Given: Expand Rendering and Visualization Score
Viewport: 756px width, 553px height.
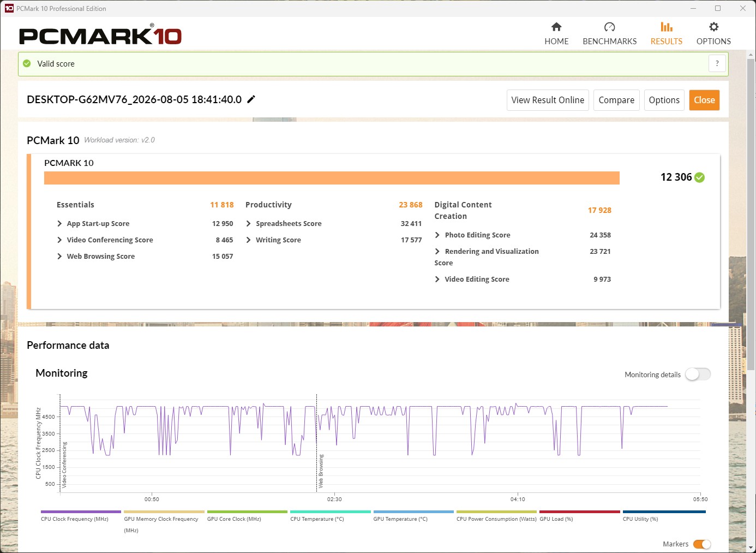Looking at the screenshot, I should (x=437, y=251).
